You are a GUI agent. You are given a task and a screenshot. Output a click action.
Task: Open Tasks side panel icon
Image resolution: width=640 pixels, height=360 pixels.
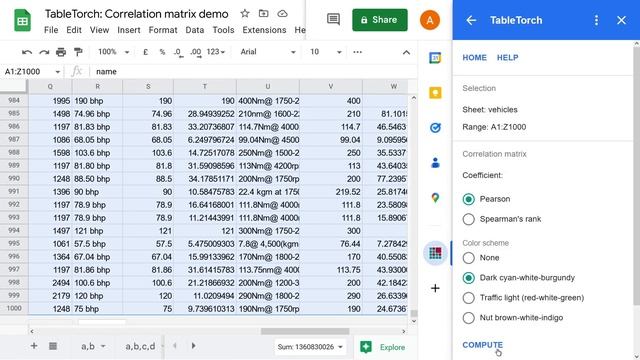click(435, 128)
